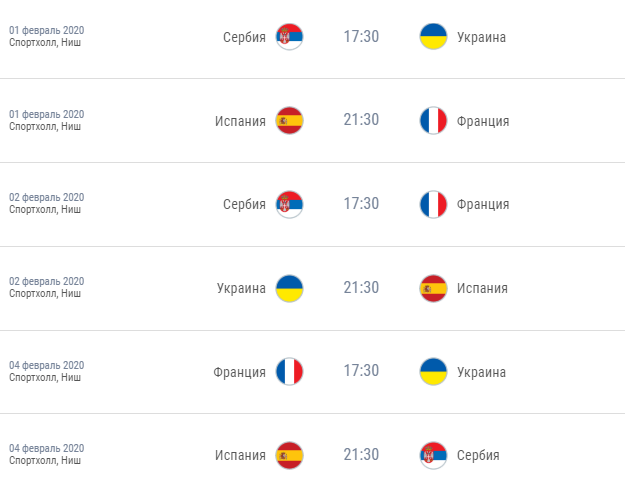
Task: Click Spain flag in 01 февраль 21:30 match
Action: (289, 121)
